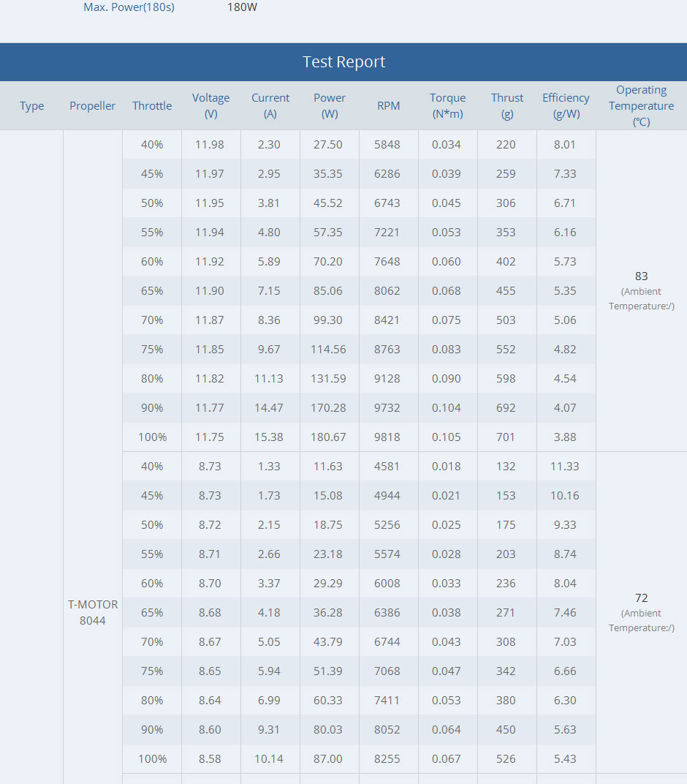Click the Type column header
This screenshot has width=687, height=784.
tap(32, 106)
